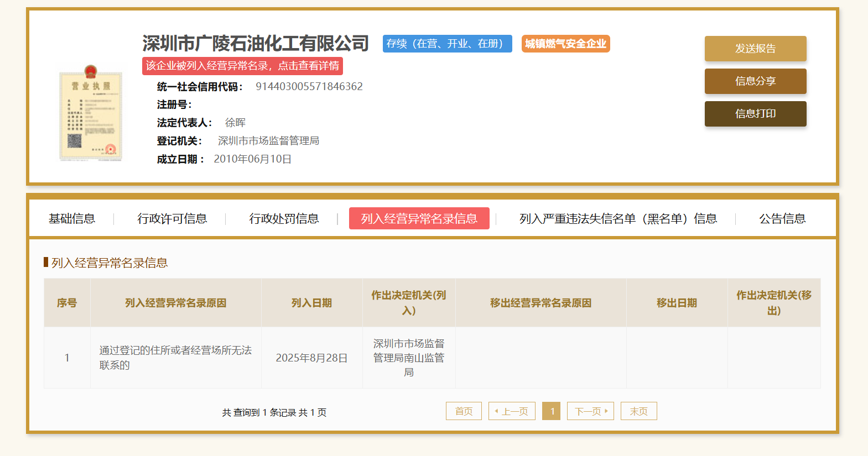Click the 信息分享 button
Image resolution: width=868 pixels, height=456 pixels.
click(755, 81)
